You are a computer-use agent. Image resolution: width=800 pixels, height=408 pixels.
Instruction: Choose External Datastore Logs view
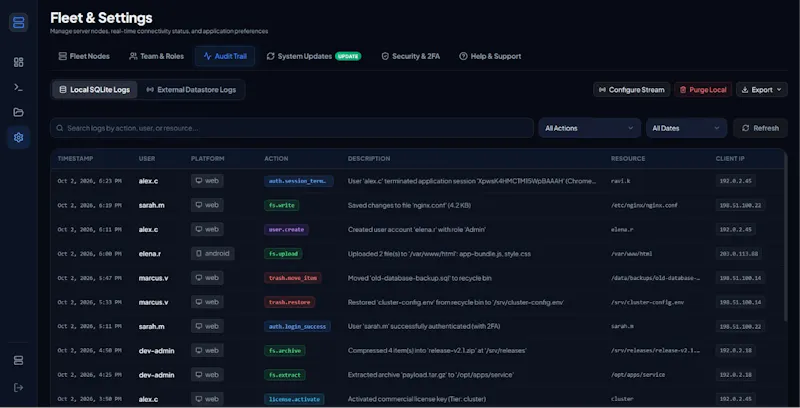click(191, 90)
